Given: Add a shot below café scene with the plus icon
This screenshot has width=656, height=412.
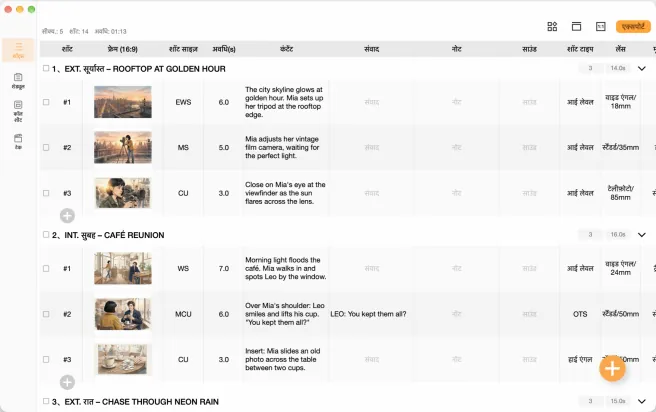Looking at the screenshot, I should (67, 382).
